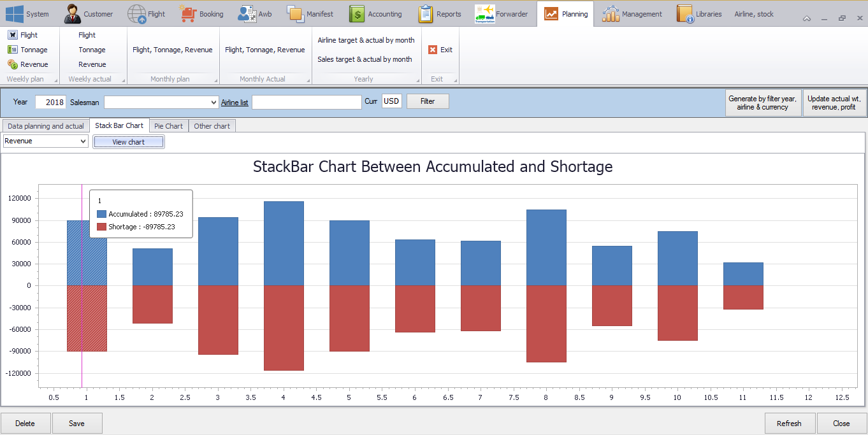Open the Forwarder transportation icon
This screenshot has width=868, height=435.
(x=485, y=14)
